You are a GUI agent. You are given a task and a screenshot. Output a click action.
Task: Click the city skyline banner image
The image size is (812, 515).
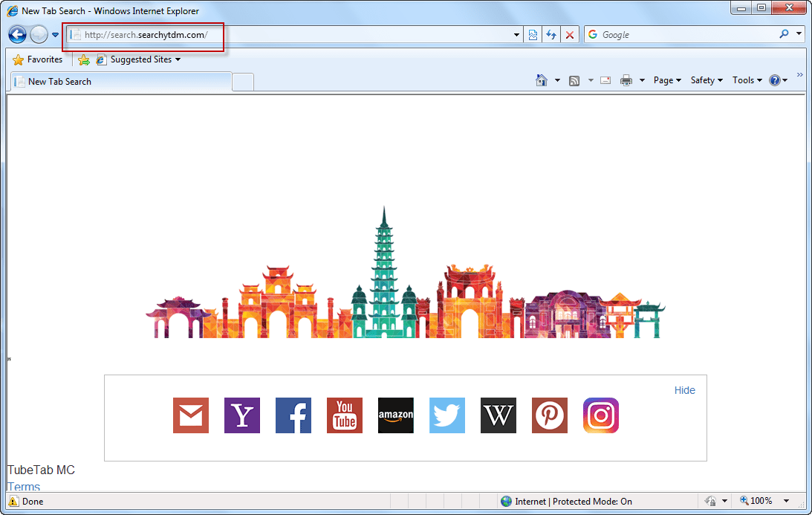click(406, 273)
